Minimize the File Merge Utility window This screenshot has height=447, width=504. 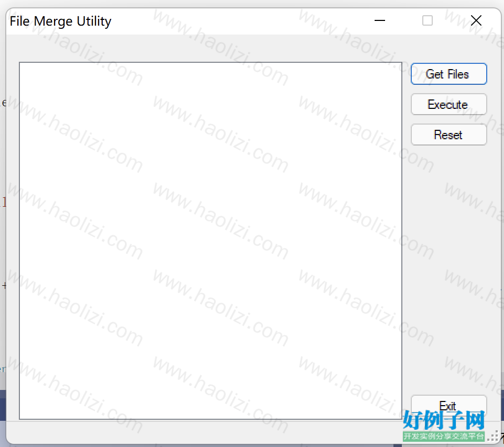380,21
